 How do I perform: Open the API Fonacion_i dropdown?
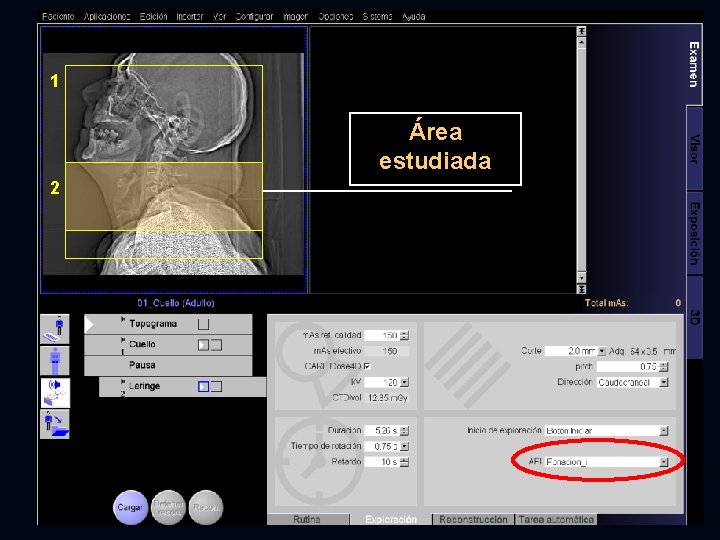(664, 462)
